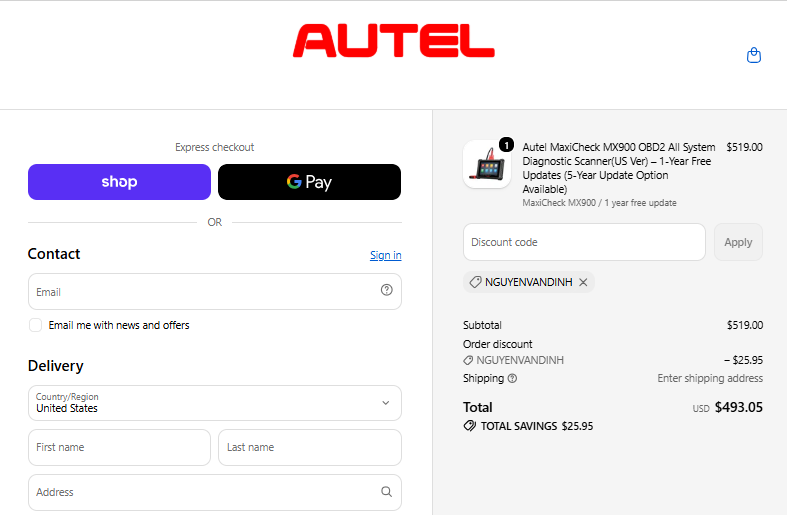Image resolution: width=787 pixels, height=515 pixels.
Task: Check Email me with news and offers
Action: 35,325
